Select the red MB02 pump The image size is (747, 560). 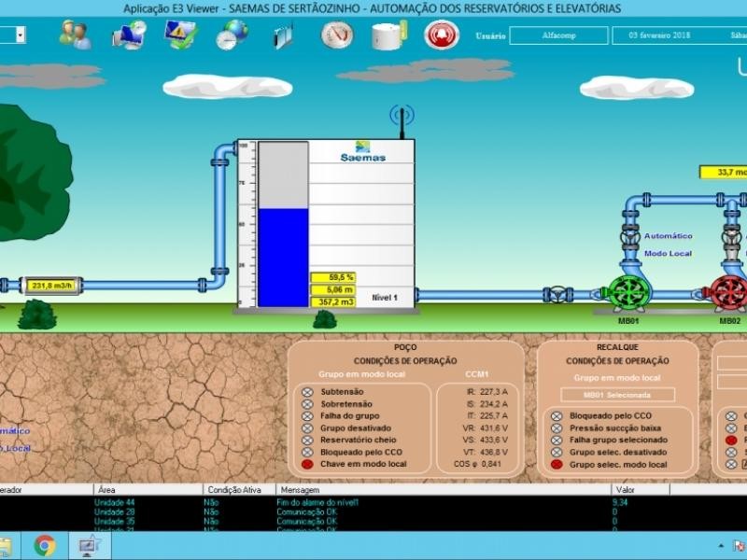tap(728, 291)
